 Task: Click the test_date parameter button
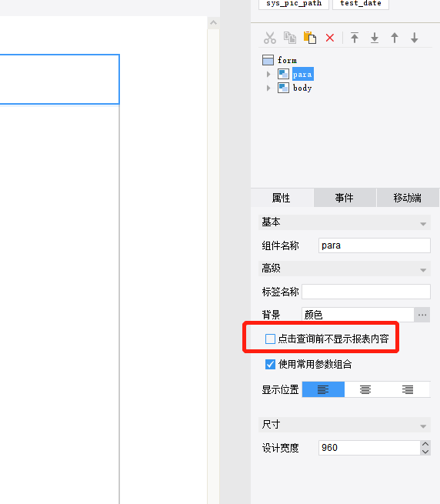click(361, 4)
